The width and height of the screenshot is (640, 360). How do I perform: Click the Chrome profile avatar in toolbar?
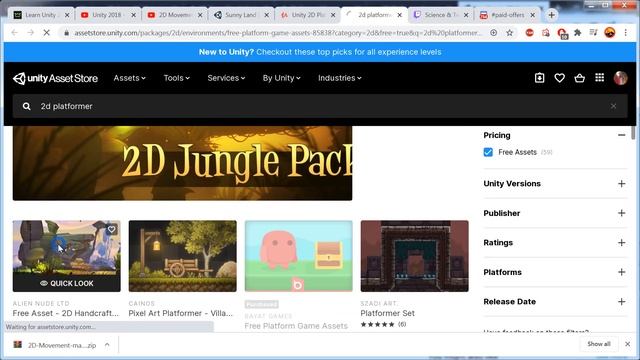(610, 33)
